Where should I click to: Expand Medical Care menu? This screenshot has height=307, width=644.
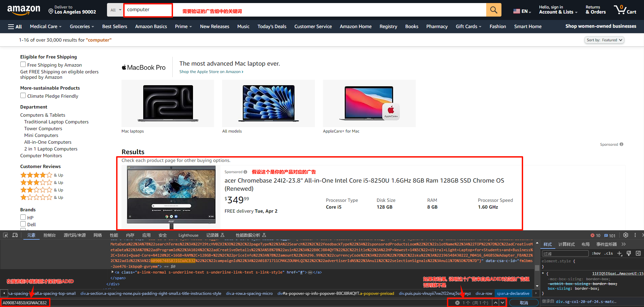[46, 26]
